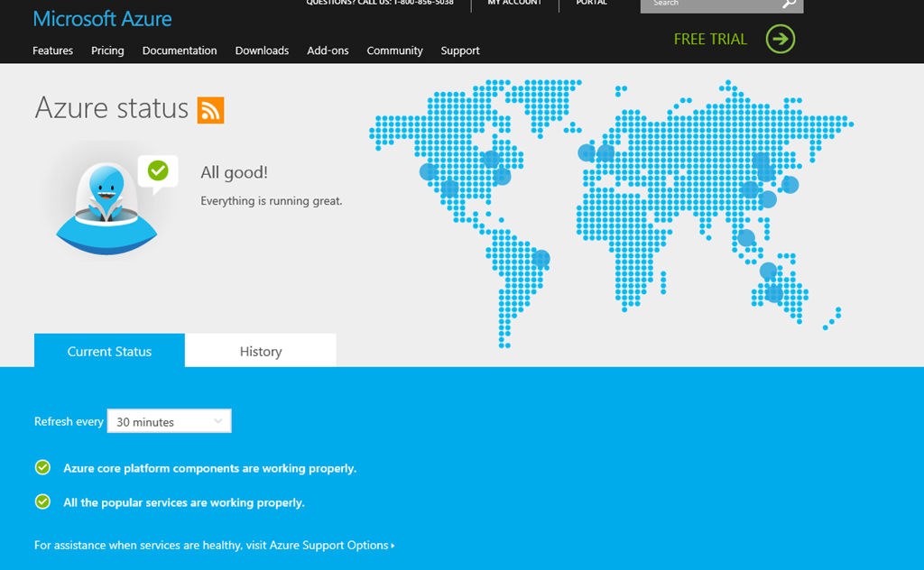Switch to the History tab
The image size is (924, 570).
261,351
